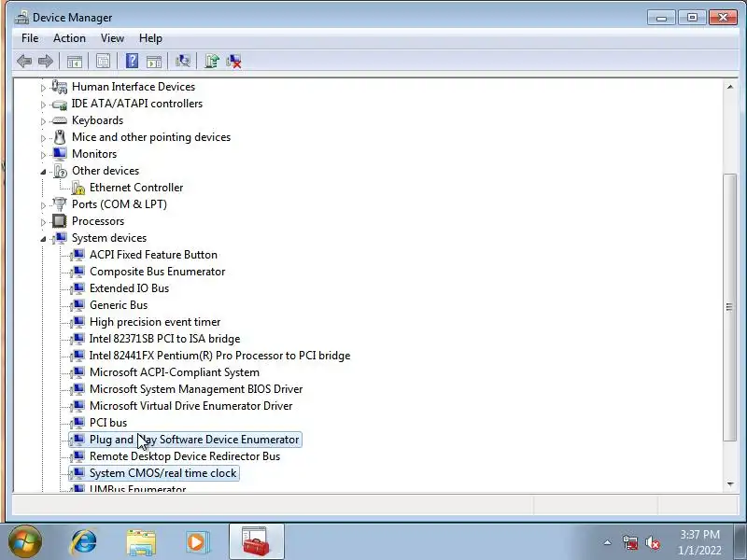The height and width of the screenshot is (560, 747).
Task: Open Windows Explorer from the taskbar
Action: pyautogui.click(x=141, y=542)
